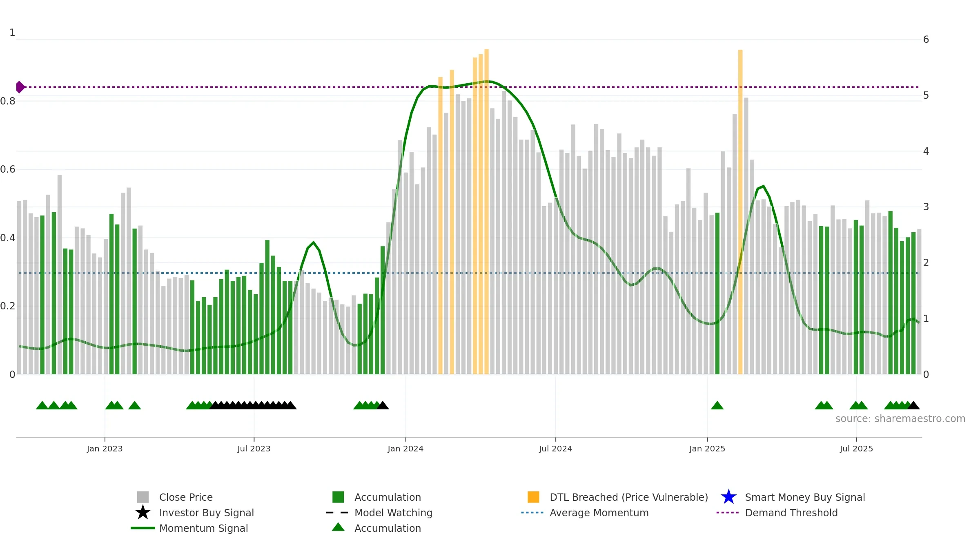Viewport: 980px width, 551px height.
Task: Click the blue Smart Money Buy Signal star
Action: [x=729, y=497]
